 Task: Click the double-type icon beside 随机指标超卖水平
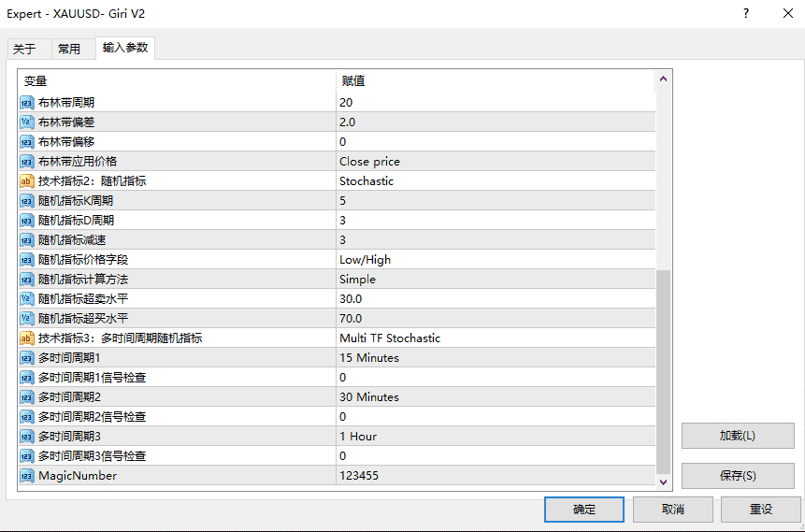click(x=27, y=298)
